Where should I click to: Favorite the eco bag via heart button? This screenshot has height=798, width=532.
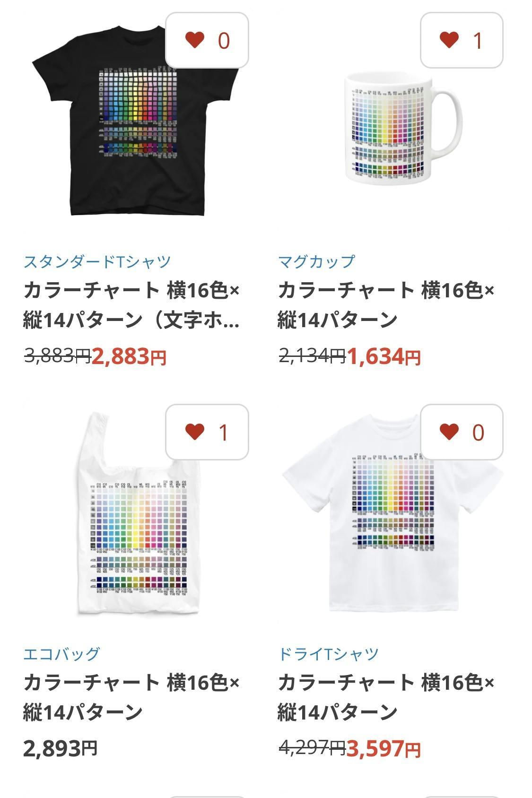click(x=207, y=432)
